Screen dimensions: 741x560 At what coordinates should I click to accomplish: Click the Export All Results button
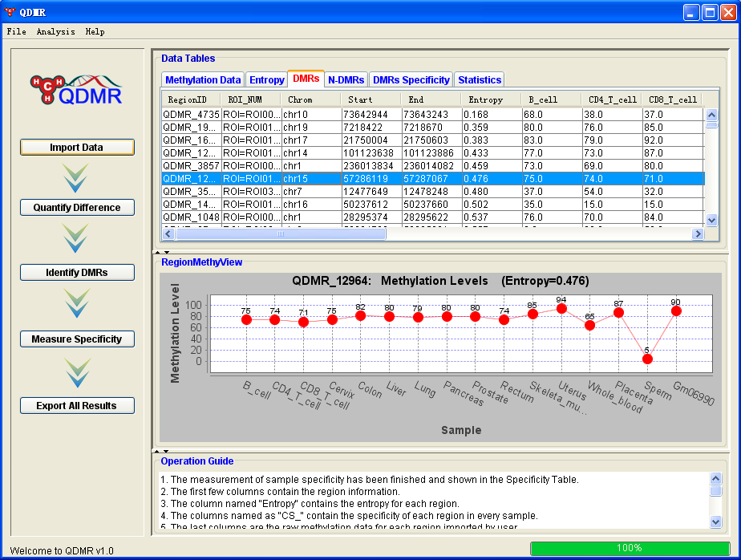pyautogui.click(x=77, y=406)
